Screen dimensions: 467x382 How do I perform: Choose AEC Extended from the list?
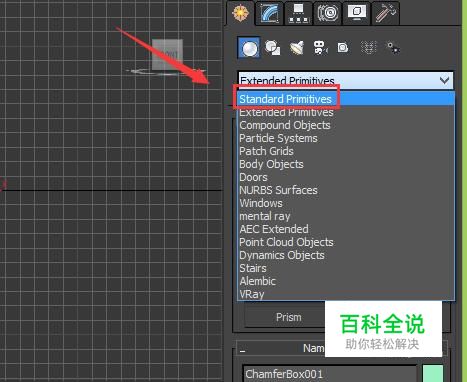click(346, 229)
